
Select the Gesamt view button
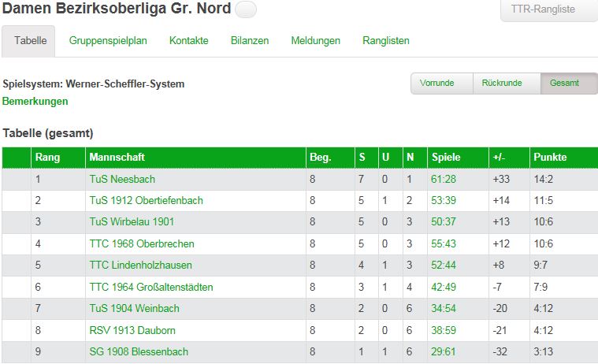click(564, 83)
